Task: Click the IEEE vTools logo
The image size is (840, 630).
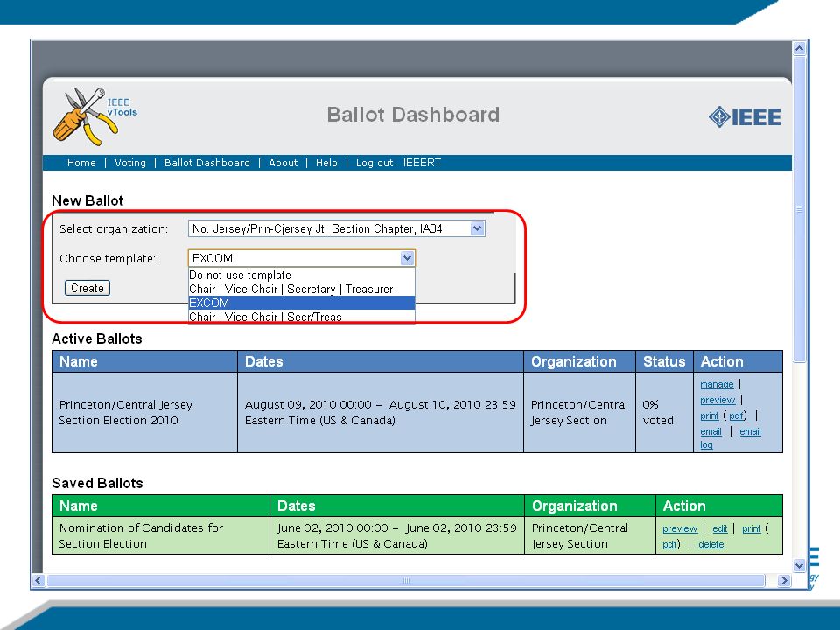Action: (x=94, y=116)
